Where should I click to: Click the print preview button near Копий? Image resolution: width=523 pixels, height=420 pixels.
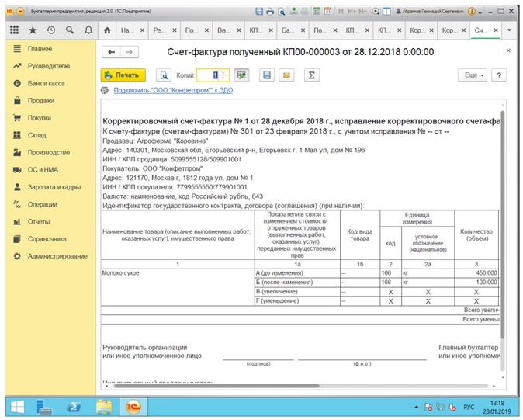pos(164,75)
